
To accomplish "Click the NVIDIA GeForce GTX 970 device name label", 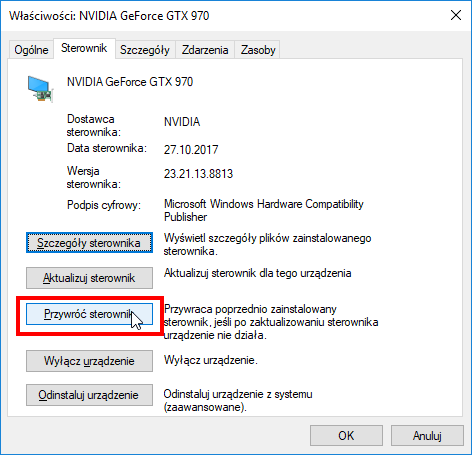I will click(130, 82).
